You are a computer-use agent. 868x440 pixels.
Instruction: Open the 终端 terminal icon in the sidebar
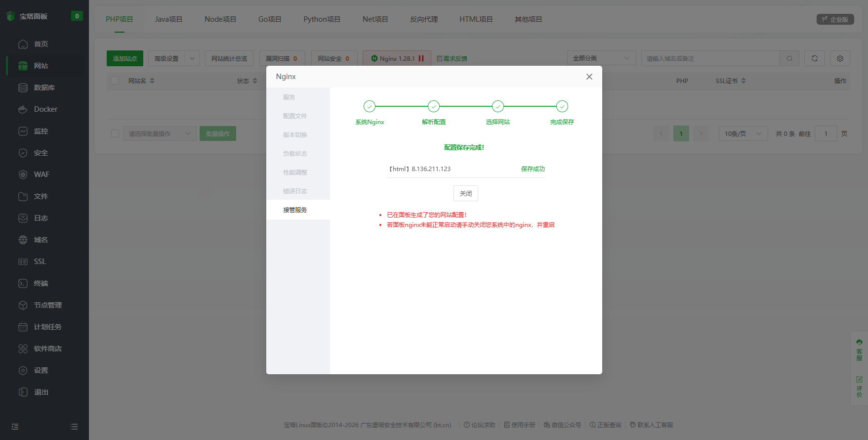[23, 283]
